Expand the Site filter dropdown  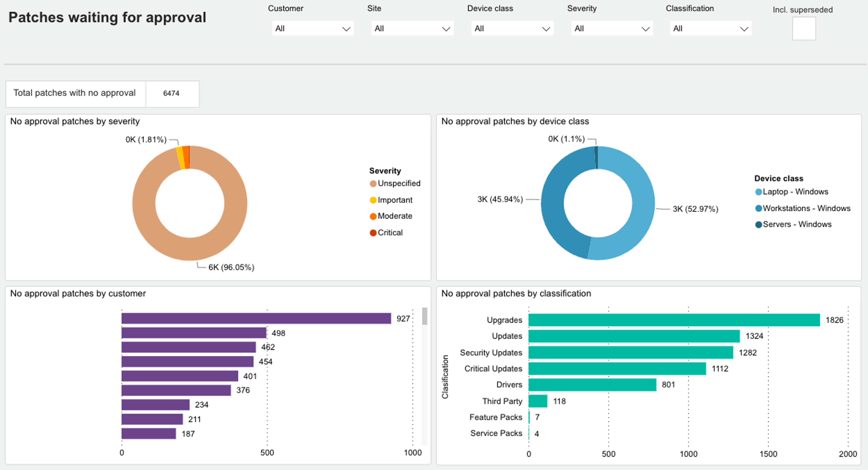tap(412, 29)
